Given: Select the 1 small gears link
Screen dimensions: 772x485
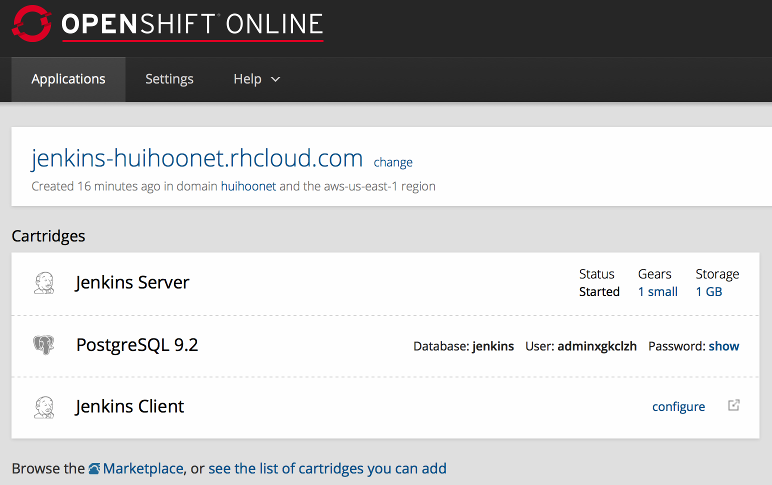Looking at the screenshot, I should click(657, 292).
